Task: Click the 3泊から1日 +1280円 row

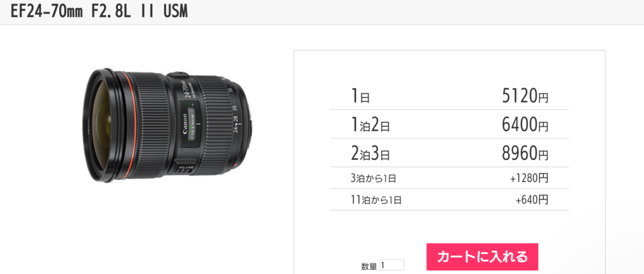Action: [449, 178]
